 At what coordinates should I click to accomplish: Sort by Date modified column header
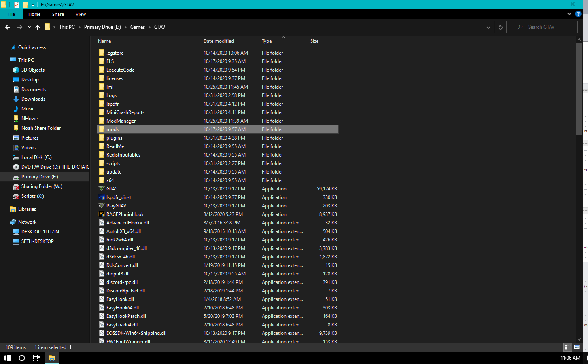[219, 41]
